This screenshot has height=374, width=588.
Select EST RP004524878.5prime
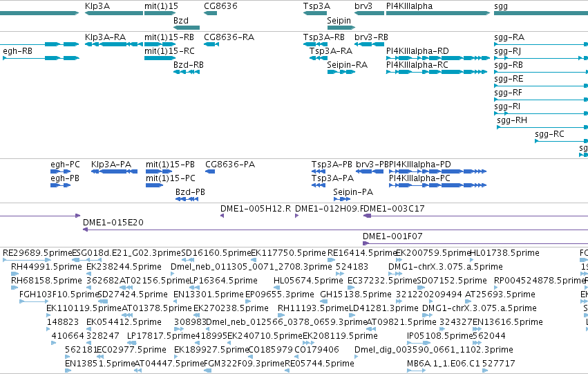pos(497,288)
